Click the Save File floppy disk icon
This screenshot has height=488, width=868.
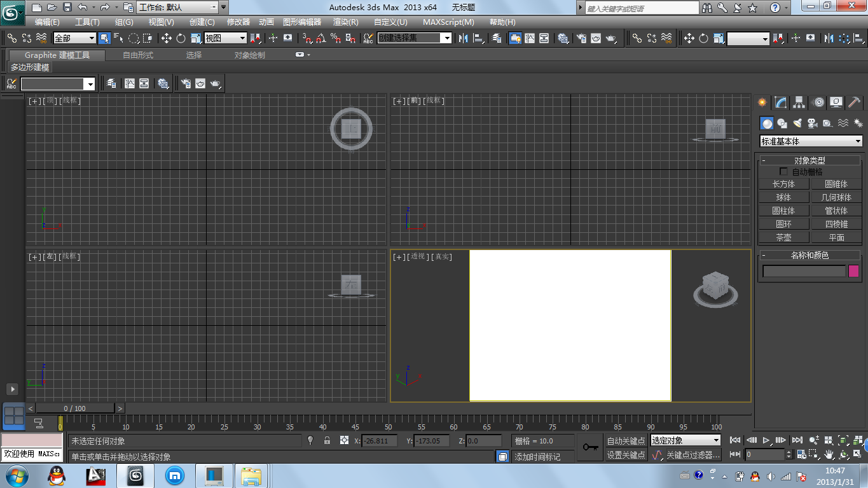point(67,8)
